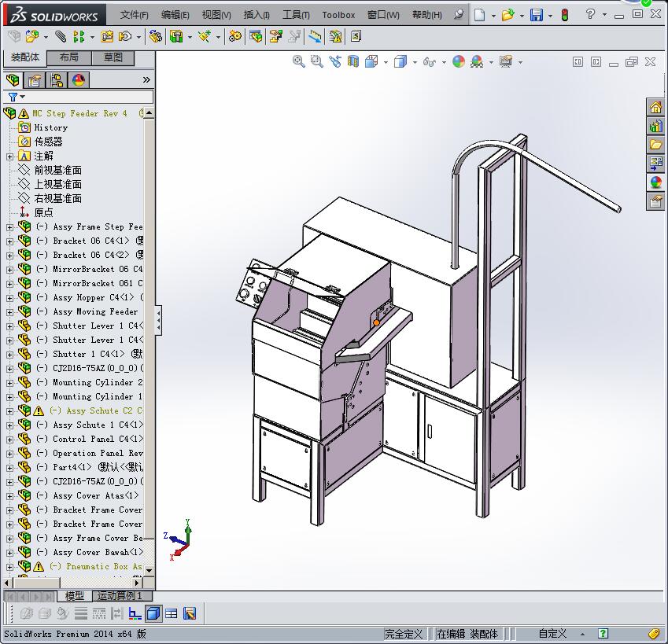Toggle sketch axes icon in bottom toolbar
668x644 pixels.
tap(135, 613)
